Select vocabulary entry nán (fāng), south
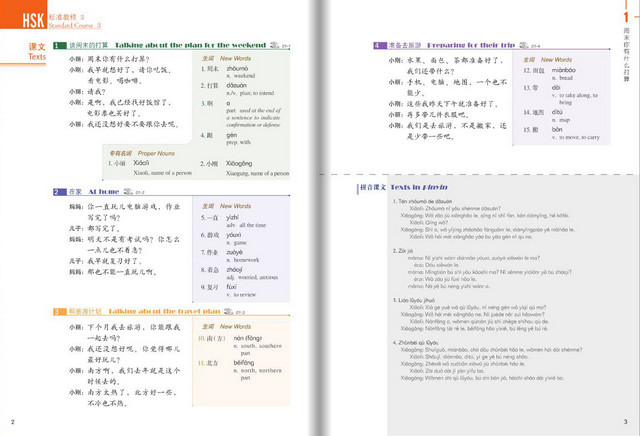This screenshot has height=436, width=640. 248,338
